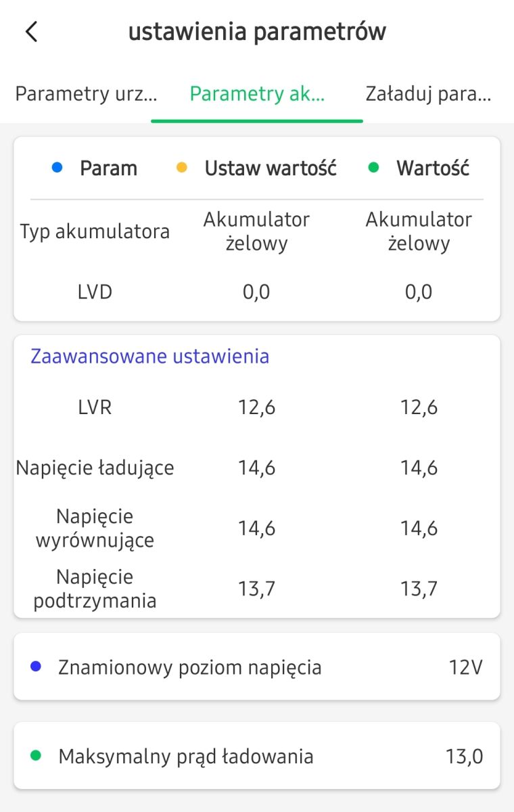Image resolution: width=514 pixels, height=812 pixels.
Task: Edit Napięcie podtrzymania set value 13,7
Action: coord(256,589)
